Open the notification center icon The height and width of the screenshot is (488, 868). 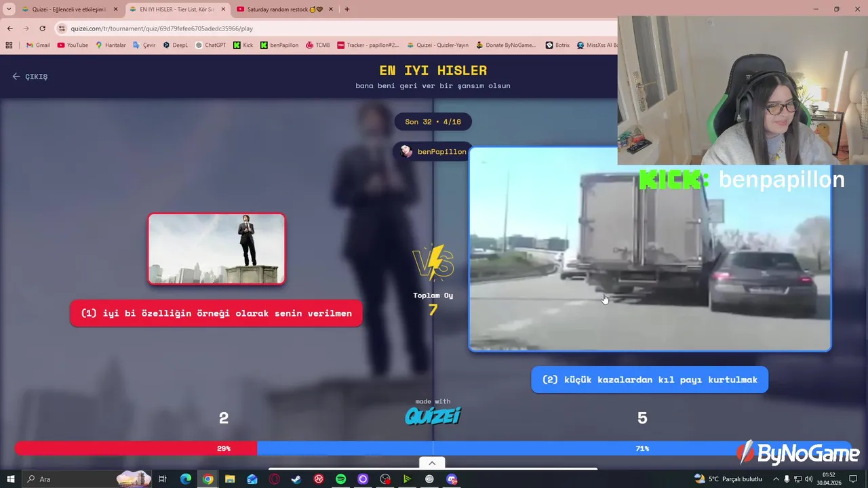coord(853,479)
